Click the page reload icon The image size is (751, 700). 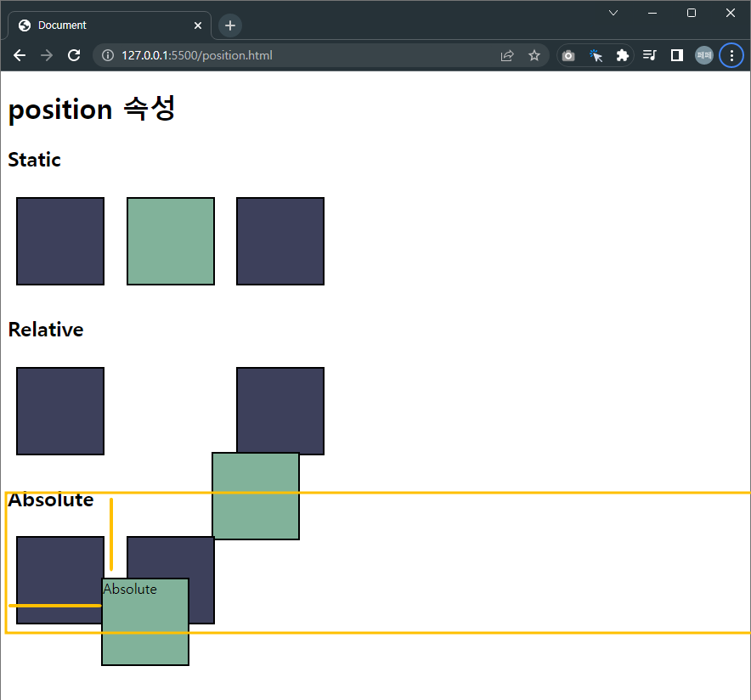coord(74,54)
